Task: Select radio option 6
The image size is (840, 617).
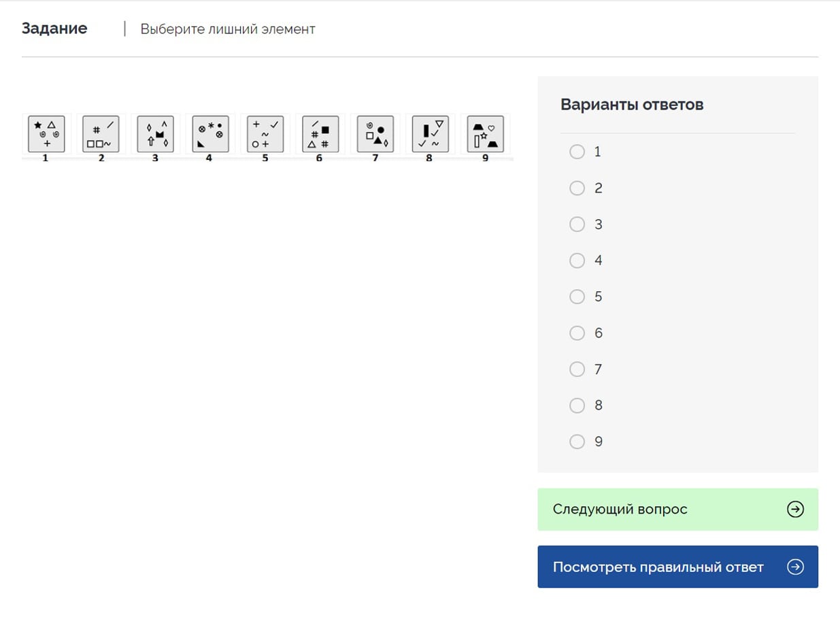Action: click(x=577, y=333)
